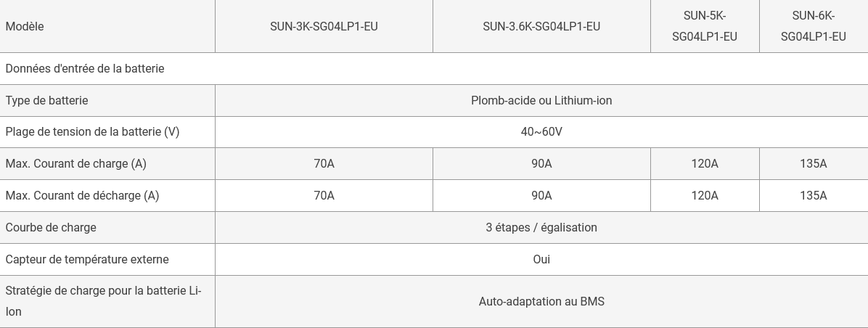Click the SUN-5K-SG04LP1-EU column header

(x=705, y=26)
